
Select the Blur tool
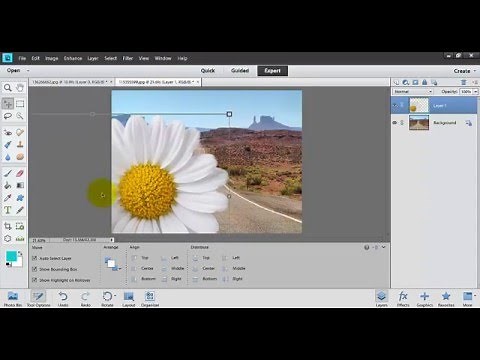pyautogui.click(x=8, y=157)
